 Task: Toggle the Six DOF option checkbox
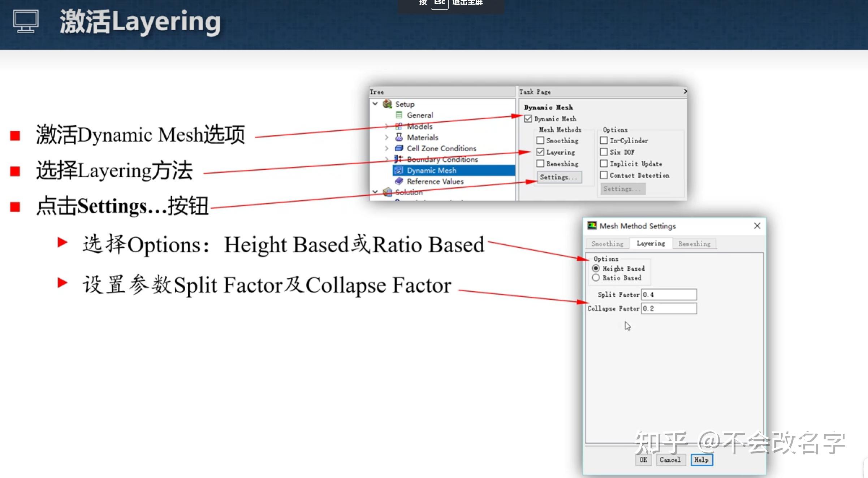tap(604, 152)
